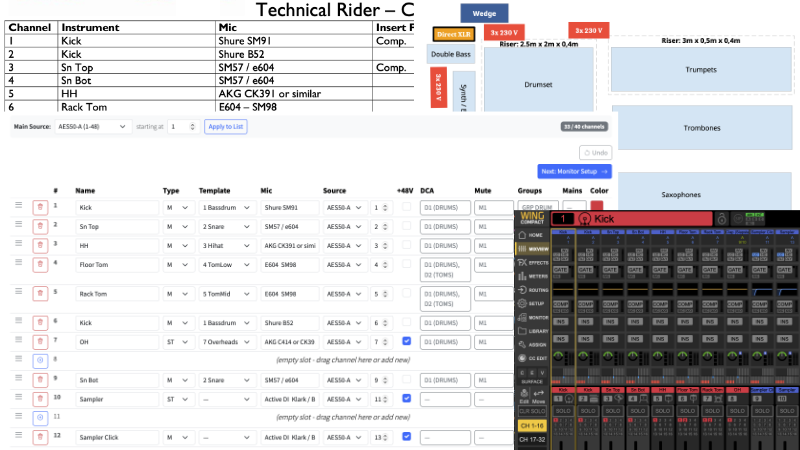The height and width of the screenshot is (450, 800).
Task: Enable +48V for Rack Tom row
Action: [x=406, y=293]
